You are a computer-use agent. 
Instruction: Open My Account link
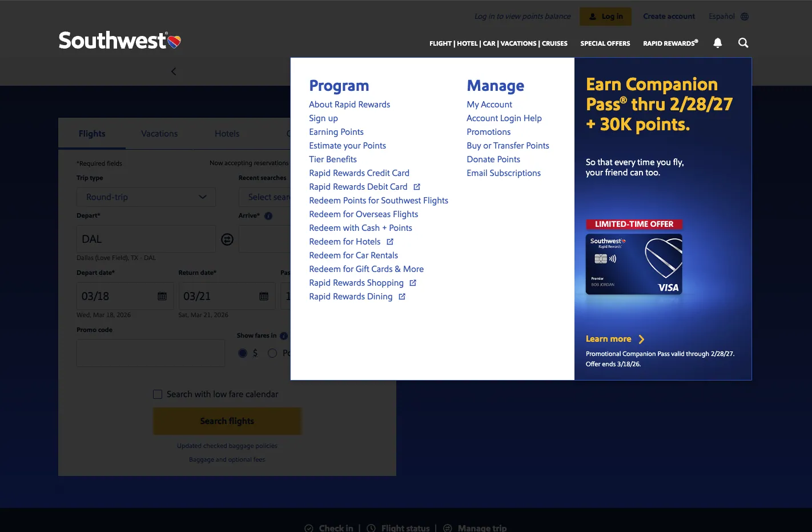tap(489, 105)
